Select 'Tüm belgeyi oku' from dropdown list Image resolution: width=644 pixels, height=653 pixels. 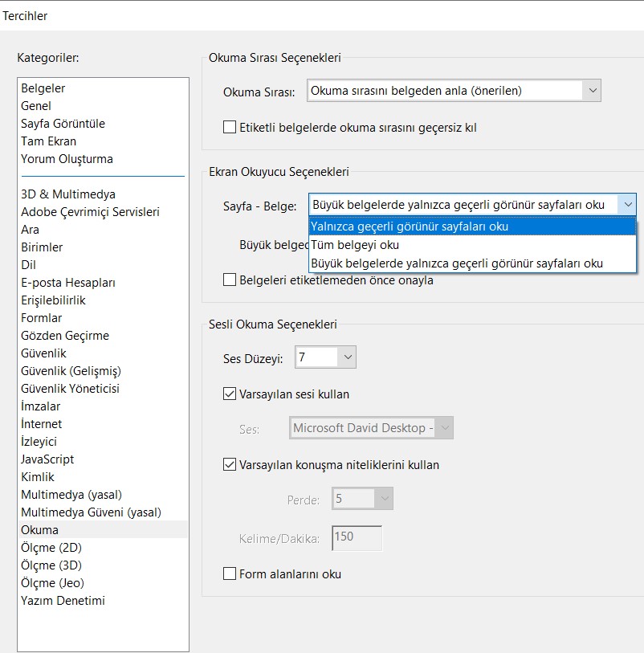click(x=355, y=245)
